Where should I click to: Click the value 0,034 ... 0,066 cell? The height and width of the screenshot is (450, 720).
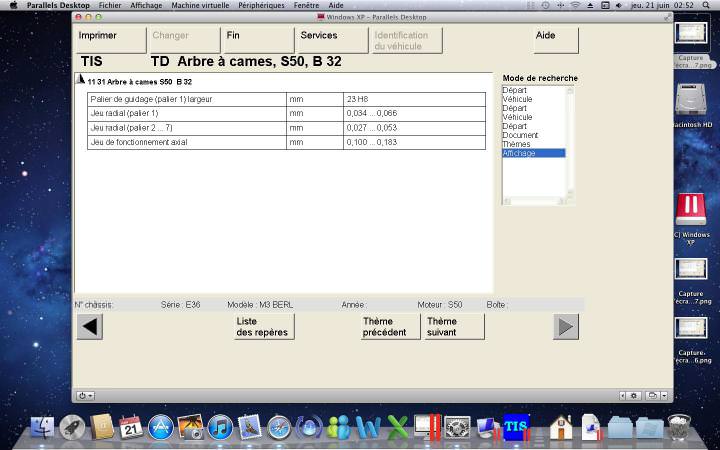click(x=414, y=113)
